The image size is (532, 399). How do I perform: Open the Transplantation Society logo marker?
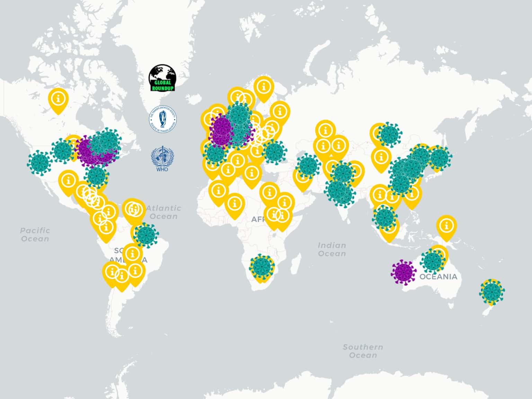[162, 119]
